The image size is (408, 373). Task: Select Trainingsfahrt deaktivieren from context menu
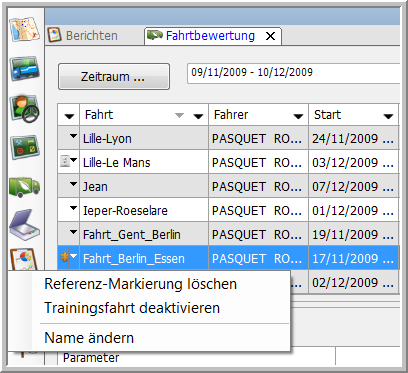[132, 308]
